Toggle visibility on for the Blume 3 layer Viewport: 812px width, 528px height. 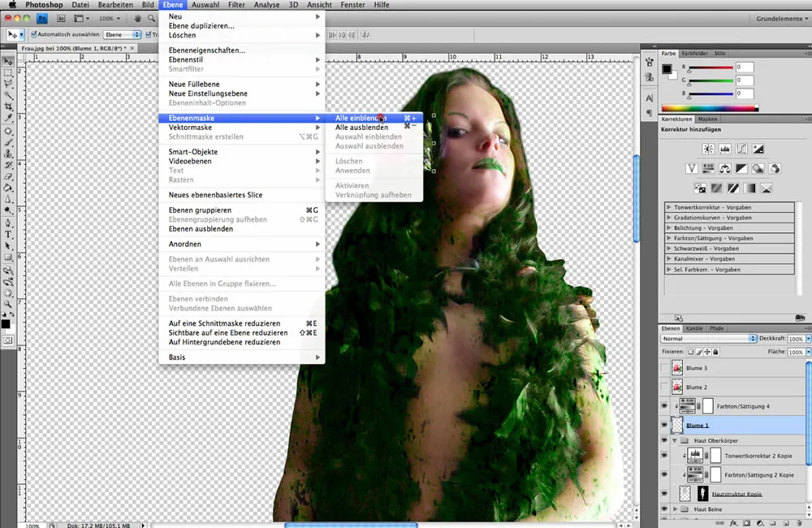pos(663,368)
